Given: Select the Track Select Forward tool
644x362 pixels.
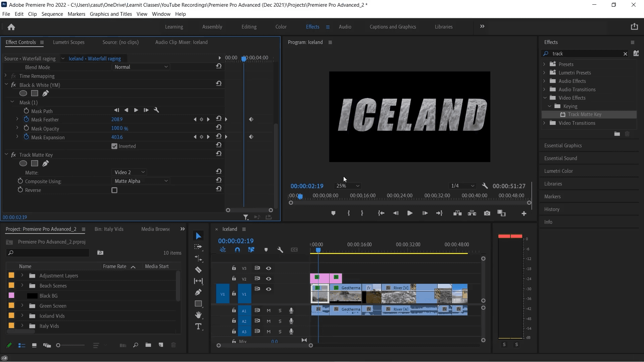Looking at the screenshot, I should point(198,247).
